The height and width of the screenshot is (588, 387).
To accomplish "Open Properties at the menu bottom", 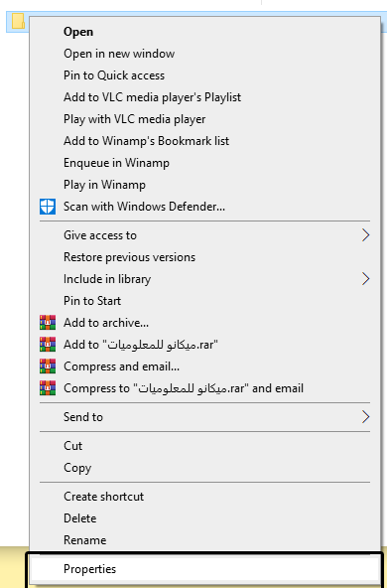I will point(205,569).
